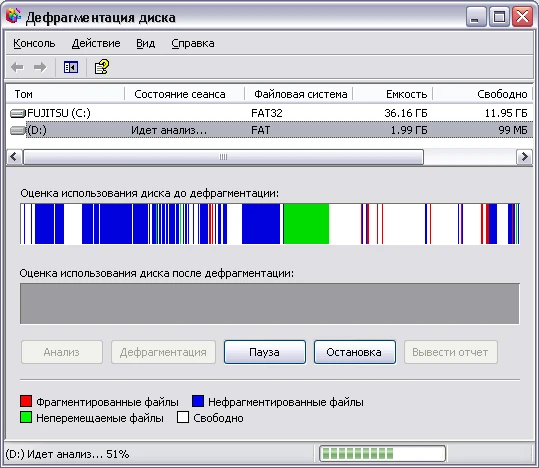This screenshot has width=539, height=468.
Task: Click the Forward arrow toolbar icon
Action: coord(40,67)
